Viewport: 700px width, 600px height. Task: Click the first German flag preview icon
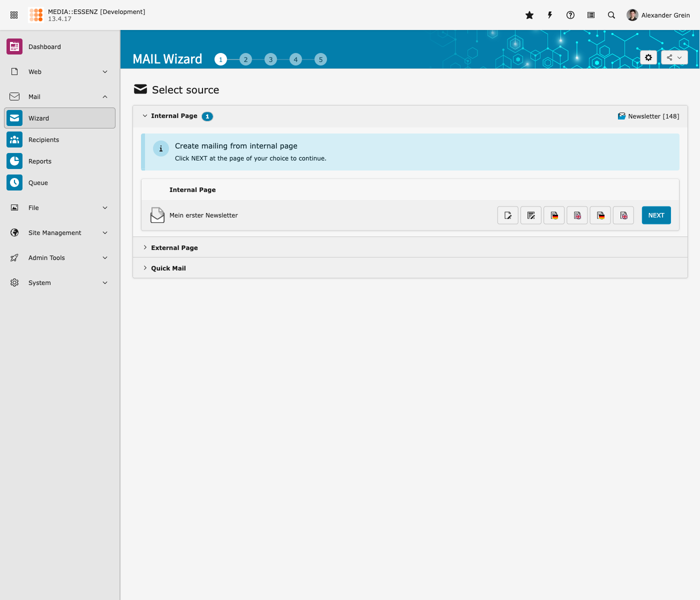pos(554,215)
